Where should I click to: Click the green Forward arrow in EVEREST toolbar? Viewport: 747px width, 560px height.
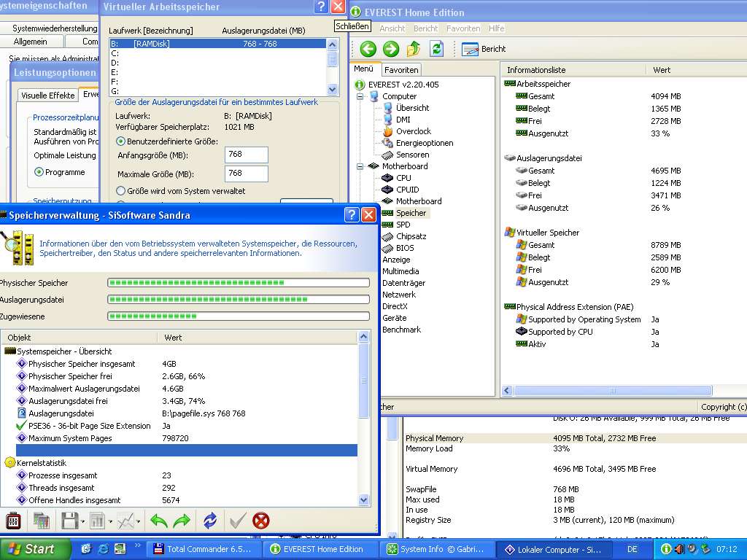(391, 49)
